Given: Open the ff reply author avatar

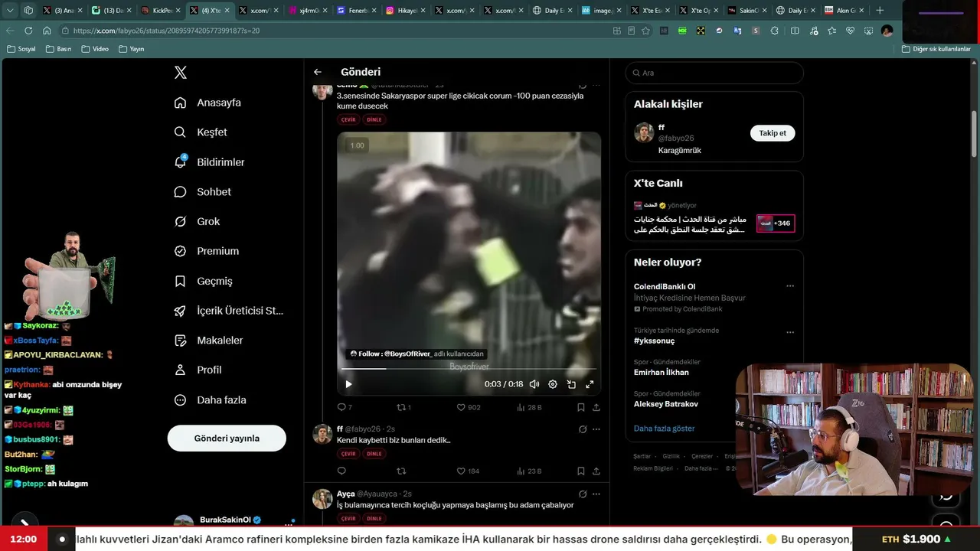Looking at the screenshot, I should (322, 435).
